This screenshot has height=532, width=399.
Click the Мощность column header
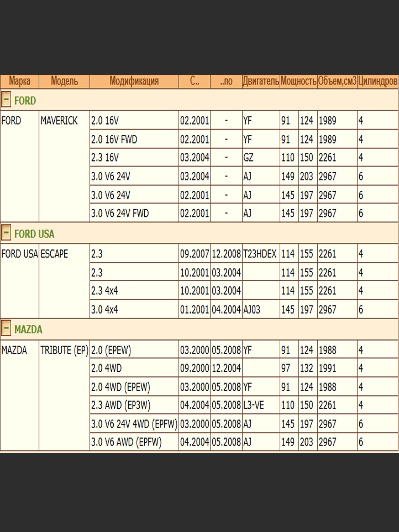[x=298, y=81]
